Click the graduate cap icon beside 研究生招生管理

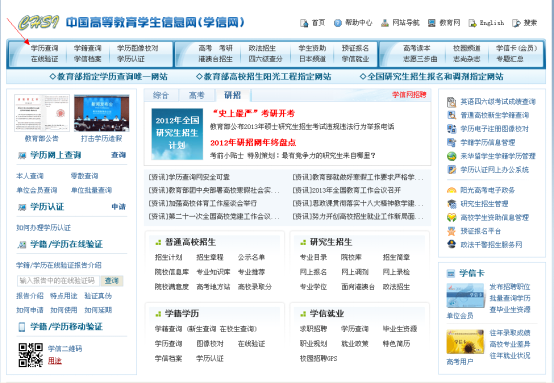[452, 204]
